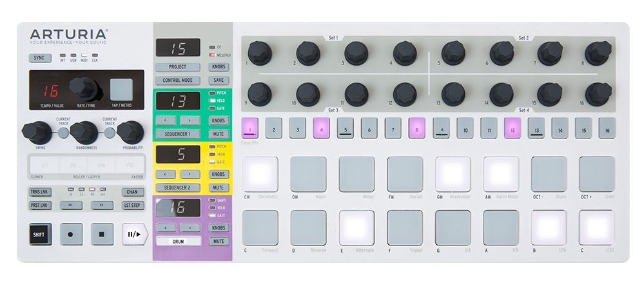Enable the PRST LNK button

40,205
